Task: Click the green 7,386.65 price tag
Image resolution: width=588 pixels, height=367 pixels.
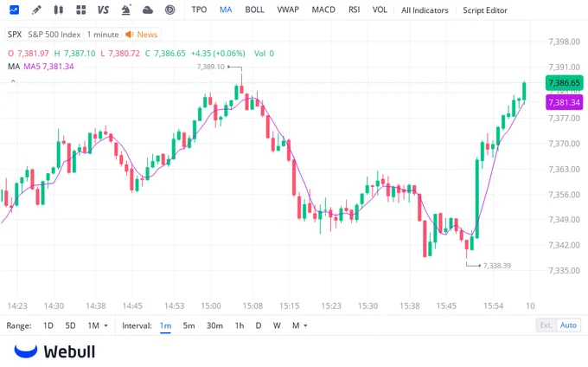Action: (x=565, y=82)
